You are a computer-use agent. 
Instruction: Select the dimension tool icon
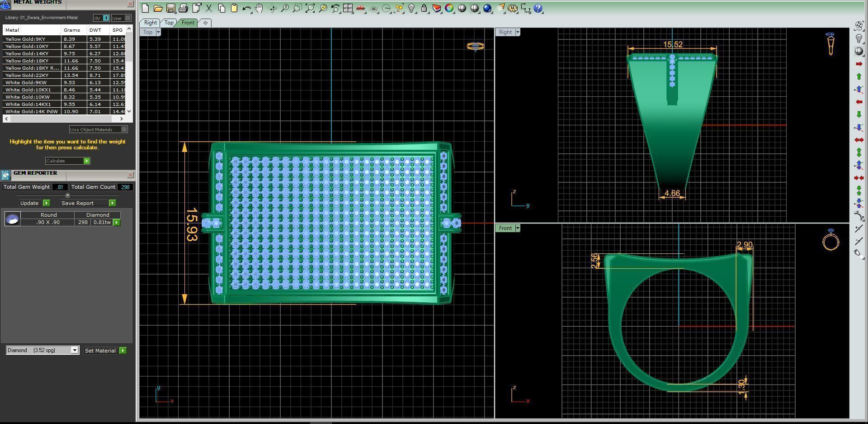(x=525, y=8)
